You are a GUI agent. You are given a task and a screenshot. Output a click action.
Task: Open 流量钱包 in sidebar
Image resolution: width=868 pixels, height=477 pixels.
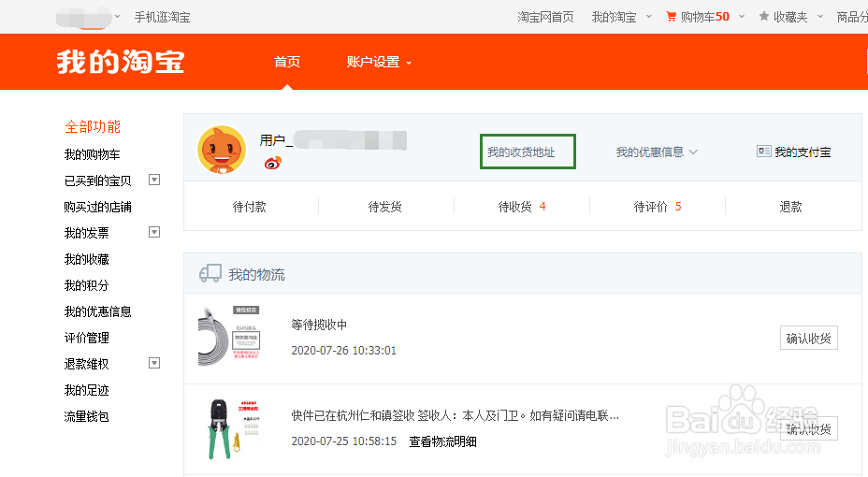tap(86, 416)
